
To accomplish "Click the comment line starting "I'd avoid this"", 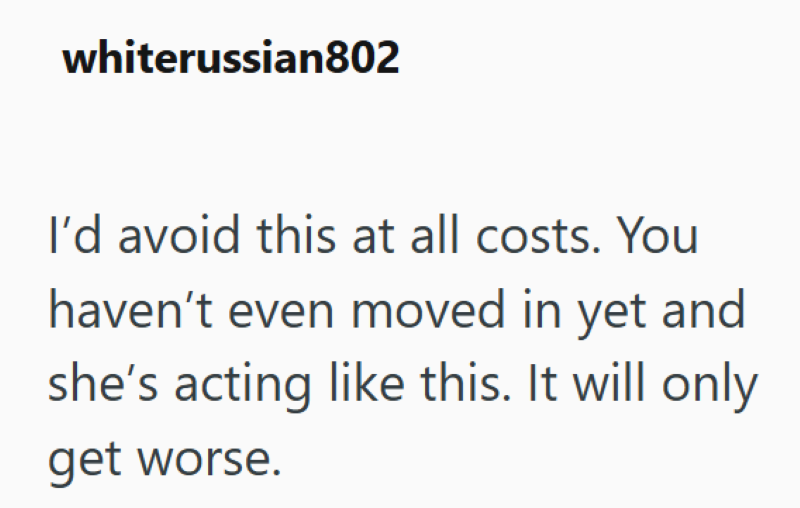I will click(373, 235).
